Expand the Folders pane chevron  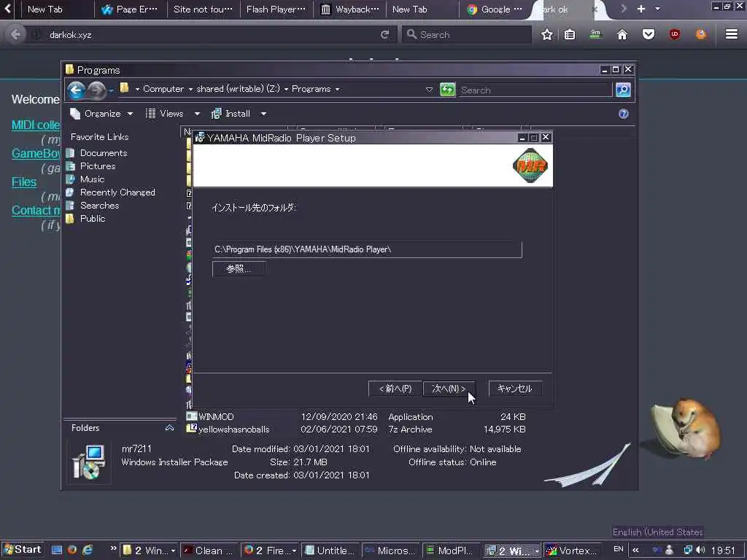click(169, 427)
